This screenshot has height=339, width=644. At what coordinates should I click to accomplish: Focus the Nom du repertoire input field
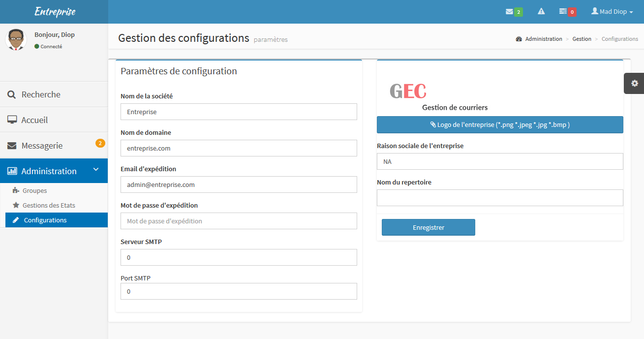[500, 198]
